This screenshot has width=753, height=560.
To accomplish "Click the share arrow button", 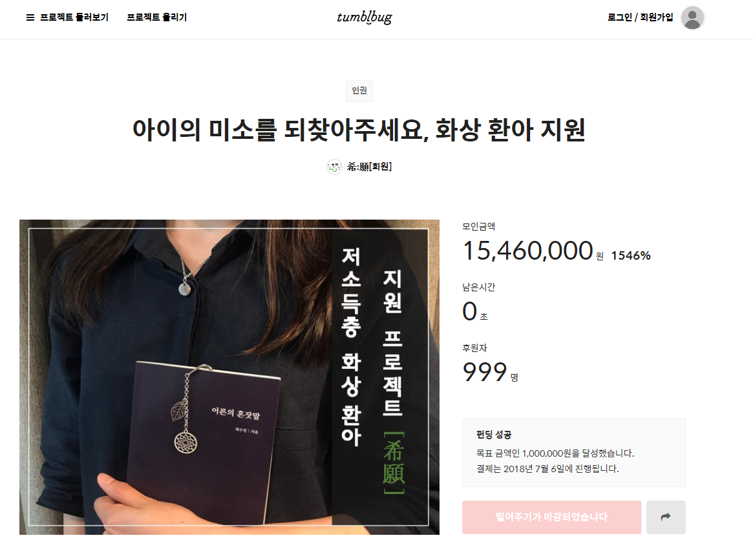I will pos(666,517).
